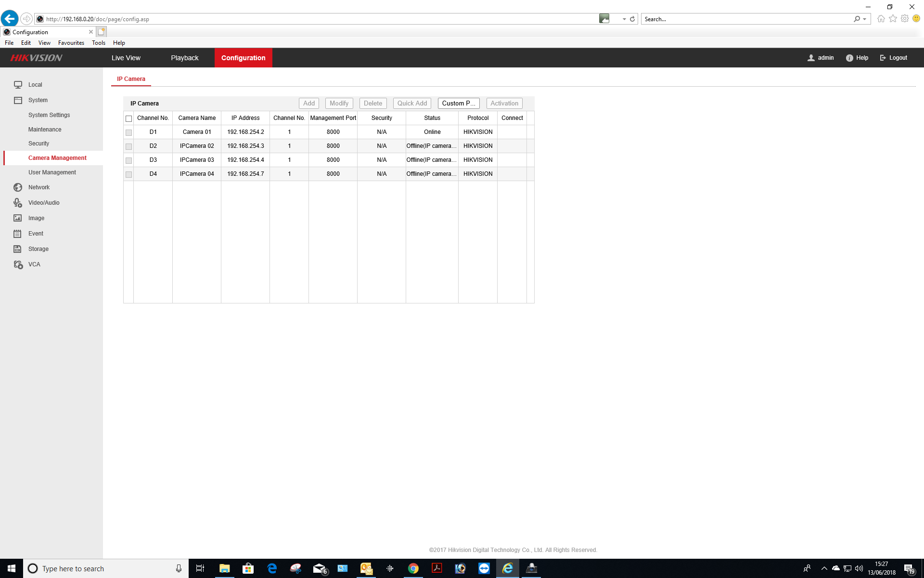
Task: Switch to the Playback tab
Action: [x=184, y=57]
